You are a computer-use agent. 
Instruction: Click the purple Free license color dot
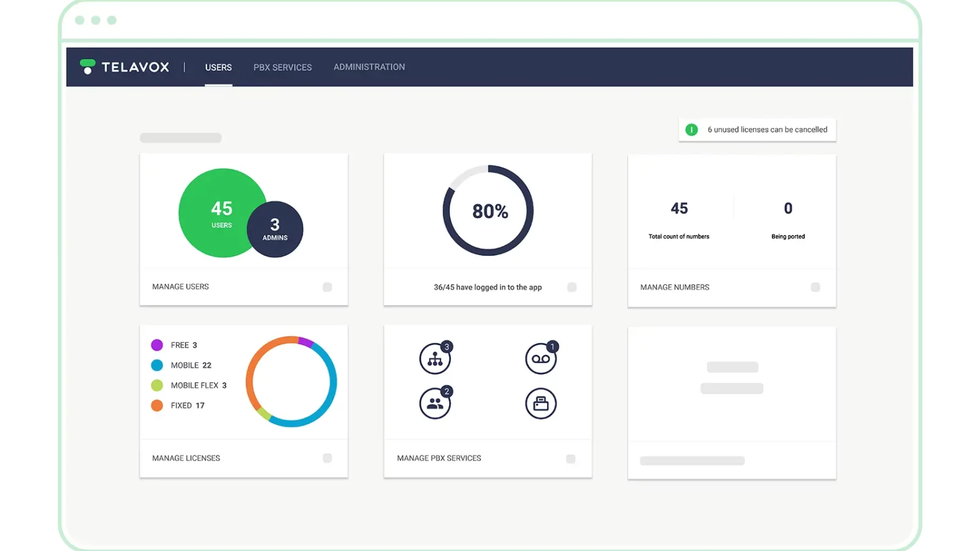pyautogui.click(x=157, y=345)
